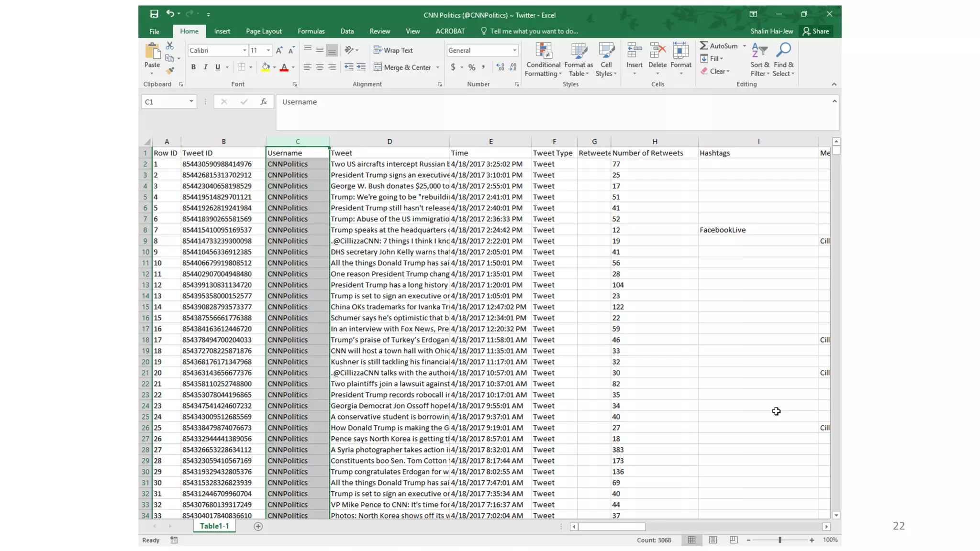The height and width of the screenshot is (551, 980).
Task: Open the font name Calibri dropdown
Action: tap(245, 50)
